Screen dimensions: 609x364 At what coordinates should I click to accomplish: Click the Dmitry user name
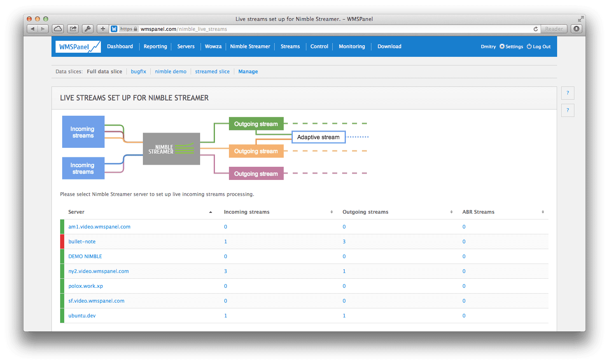coord(488,47)
